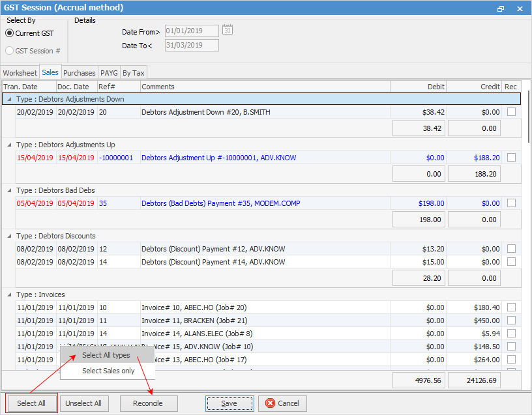Switch to the Worksheet tab
Viewport: 532px width, 415px height.
(x=20, y=73)
